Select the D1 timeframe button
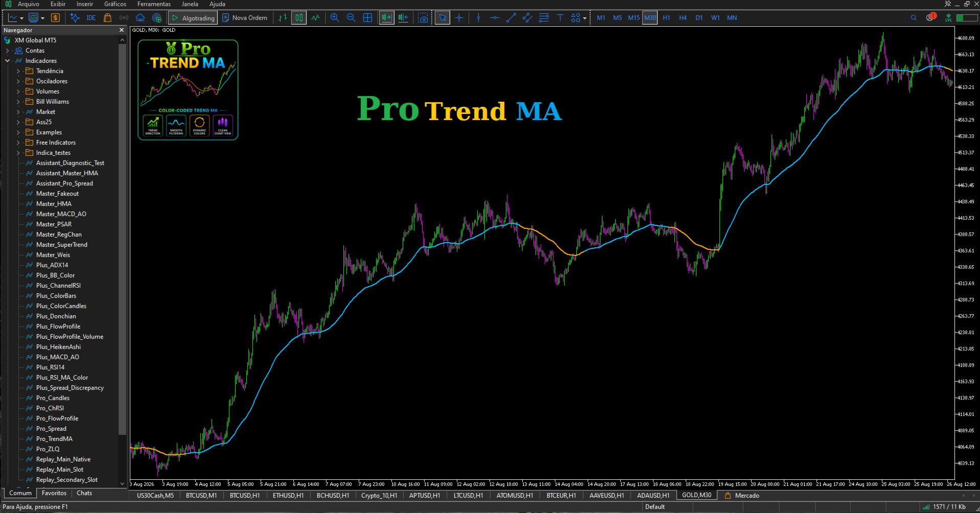 point(699,18)
